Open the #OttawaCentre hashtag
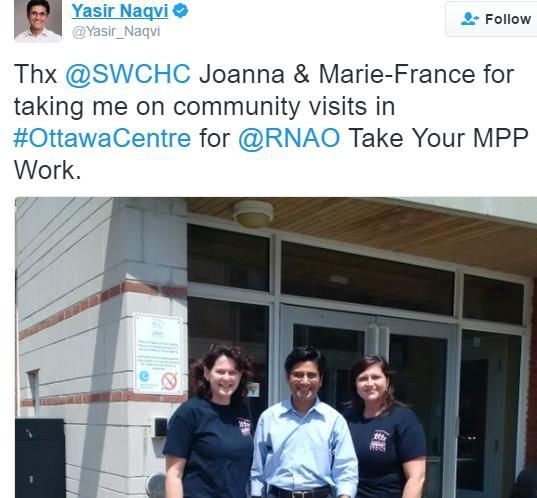Image resolution: width=537 pixels, height=498 pixels. pos(102,138)
